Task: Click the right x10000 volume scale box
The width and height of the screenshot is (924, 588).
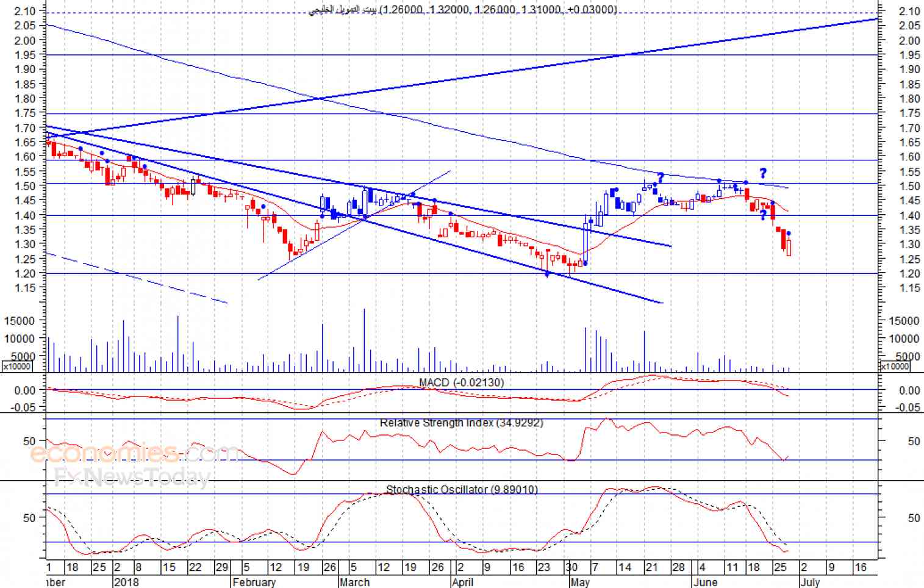Action: 894,367
